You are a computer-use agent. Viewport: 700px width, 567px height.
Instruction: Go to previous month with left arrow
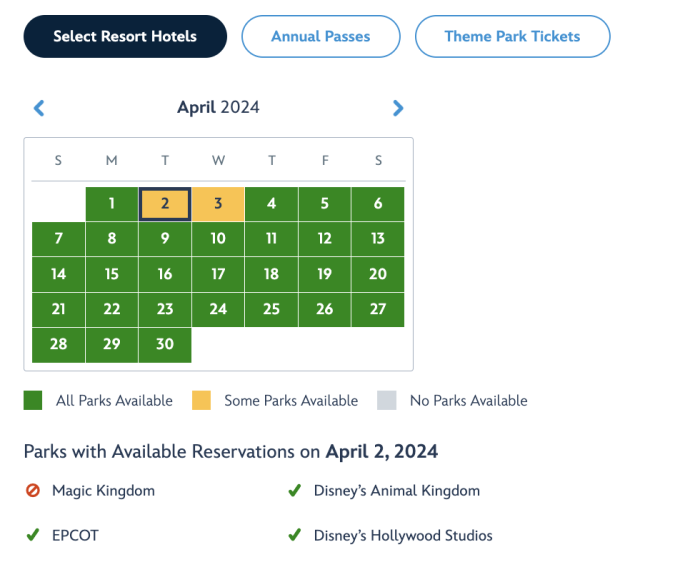click(39, 108)
